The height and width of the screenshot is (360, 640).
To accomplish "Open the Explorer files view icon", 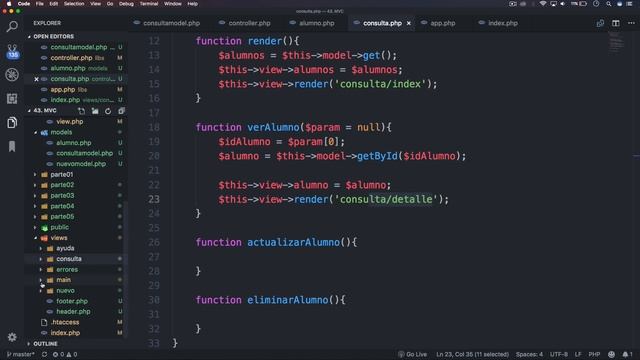I will (12, 122).
